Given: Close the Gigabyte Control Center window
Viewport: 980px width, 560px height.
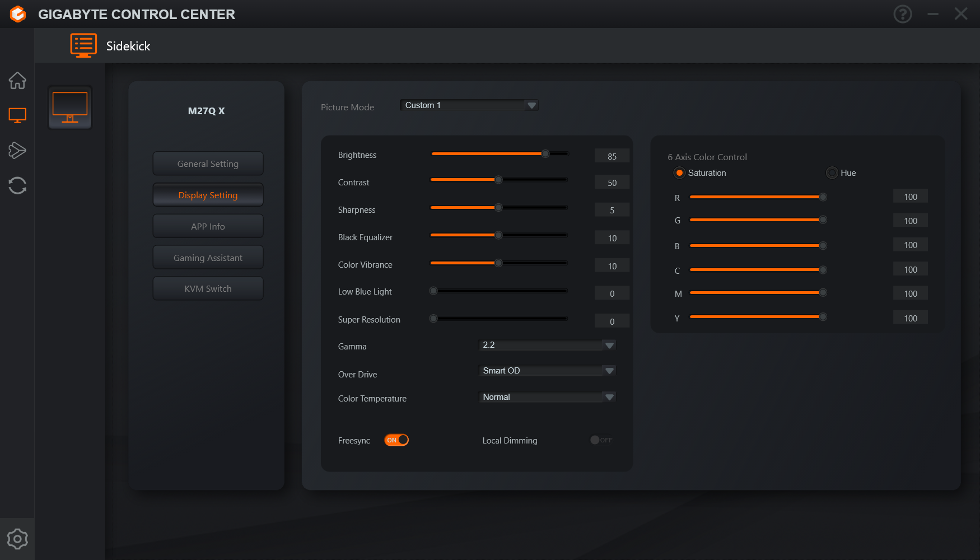Looking at the screenshot, I should 961,14.
